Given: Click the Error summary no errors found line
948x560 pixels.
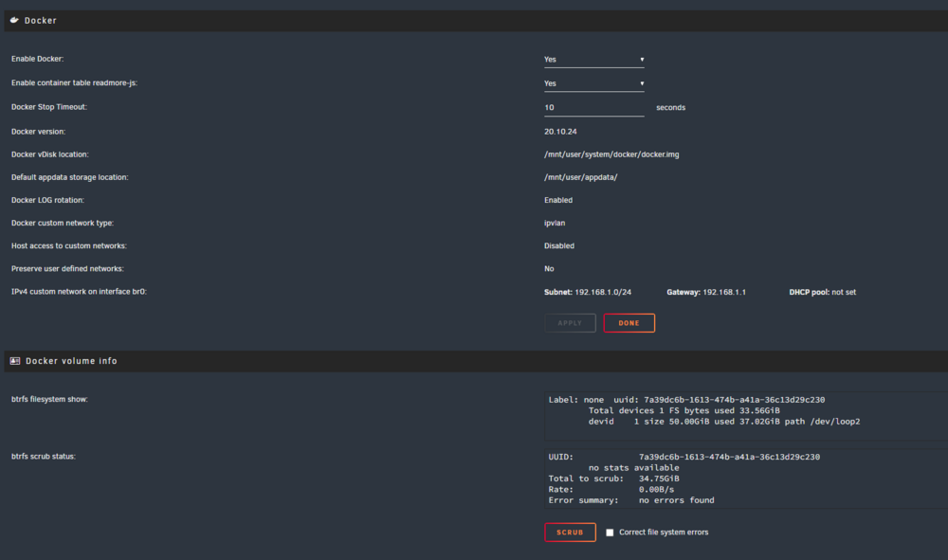Looking at the screenshot, I should click(631, 500).
